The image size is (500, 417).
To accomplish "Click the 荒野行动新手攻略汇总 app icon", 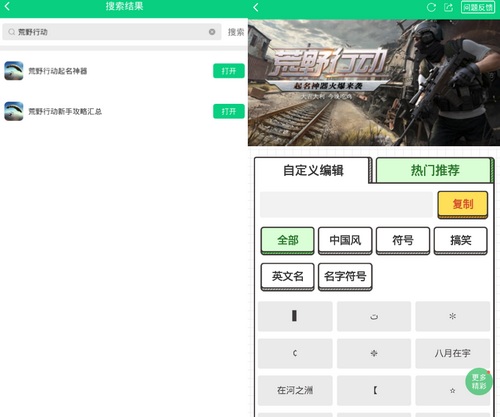I will [x=14, y=111].
